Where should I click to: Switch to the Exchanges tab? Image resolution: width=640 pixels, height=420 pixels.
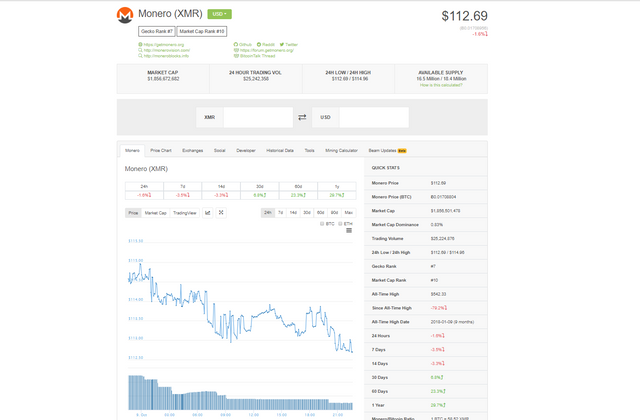click(193, 150)
